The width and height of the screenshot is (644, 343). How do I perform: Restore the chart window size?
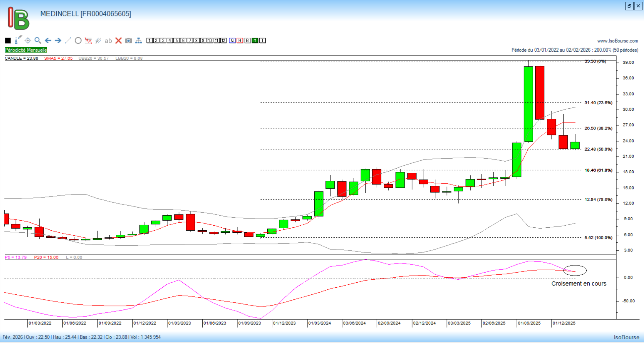(629, 6)
